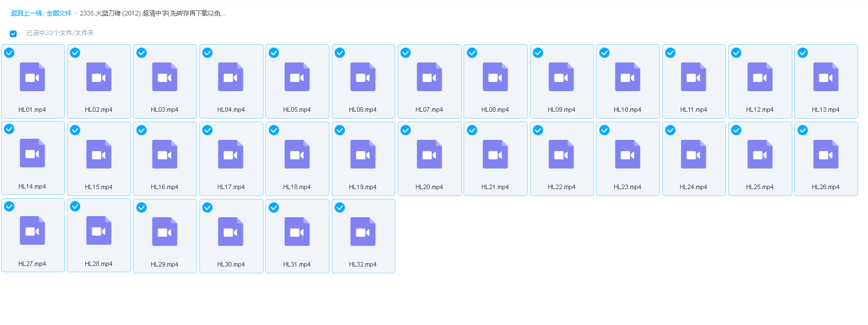
Task: Deselect the HL18.mp4 checkmark
Action: coord(274,130)
